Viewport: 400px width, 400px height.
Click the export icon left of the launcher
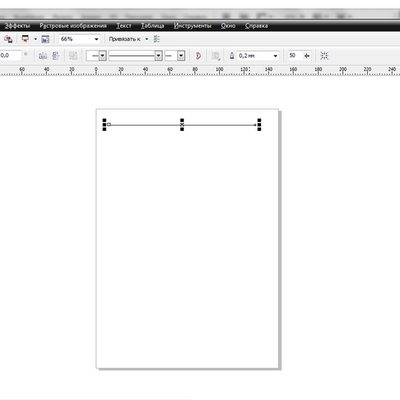pos(8,39)
